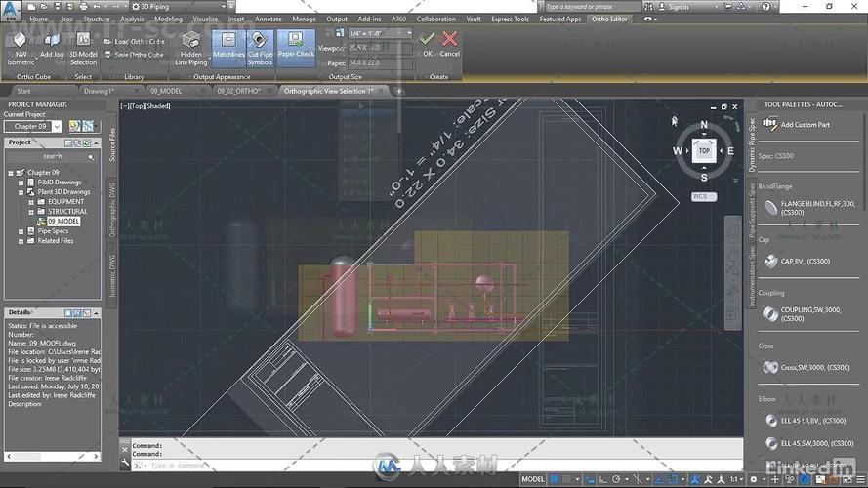Click Add Custom Part in Tool Palettes
Viewport: 868px width, 488px height.
point(796,125)
